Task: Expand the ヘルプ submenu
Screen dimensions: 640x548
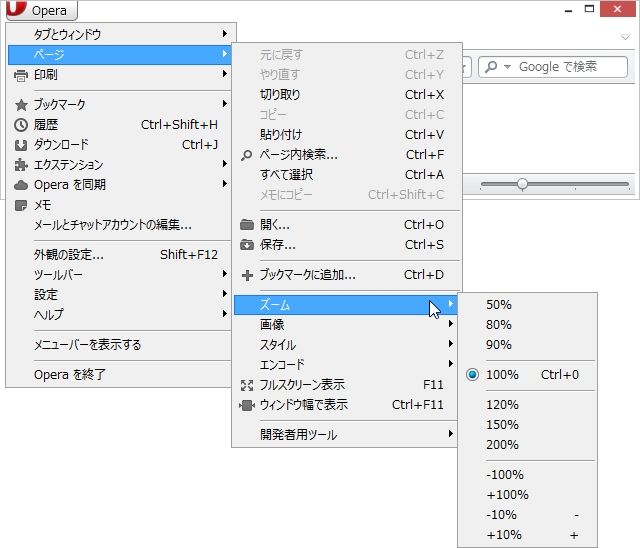Action: click(120, 314)
